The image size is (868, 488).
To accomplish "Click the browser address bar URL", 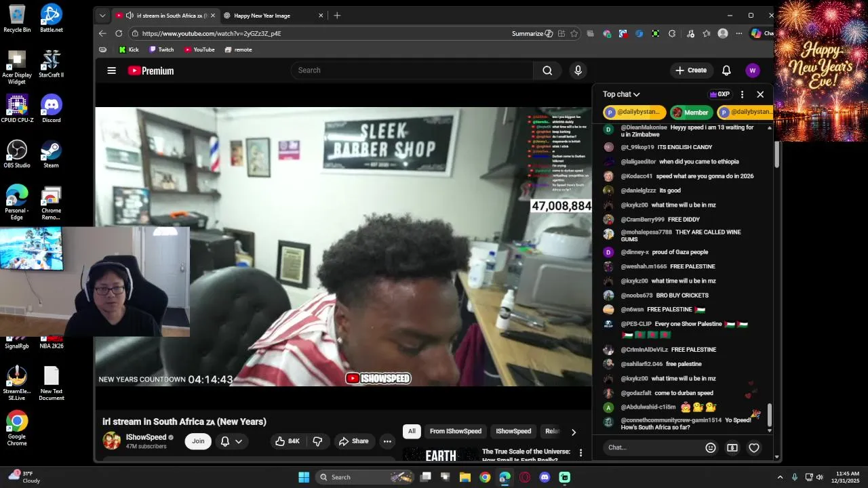I will click(212, 33).
